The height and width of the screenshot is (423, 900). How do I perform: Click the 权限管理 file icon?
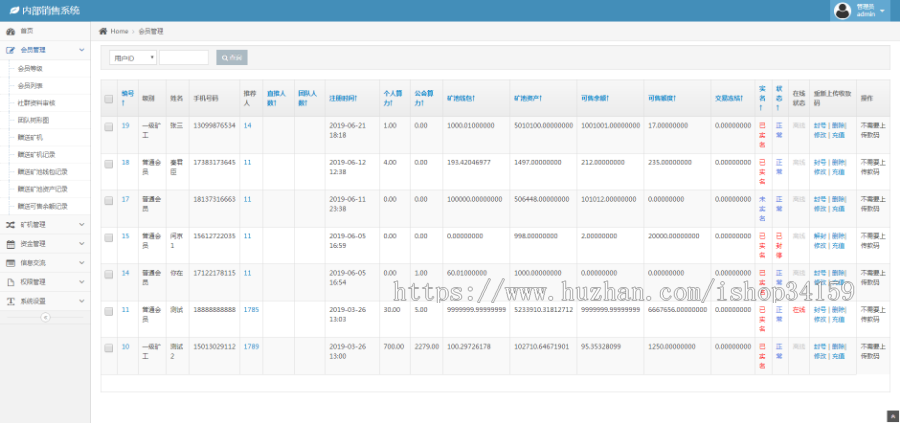pos(10,282)
